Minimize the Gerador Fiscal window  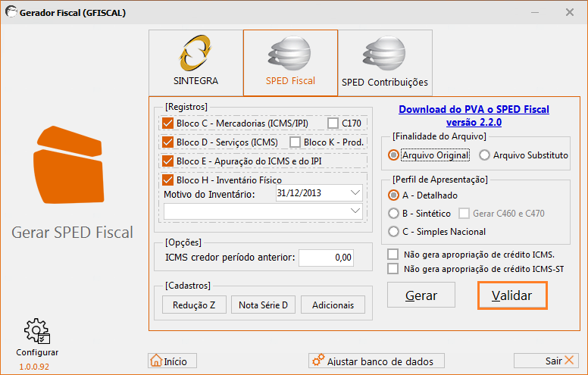click(535, 12)
